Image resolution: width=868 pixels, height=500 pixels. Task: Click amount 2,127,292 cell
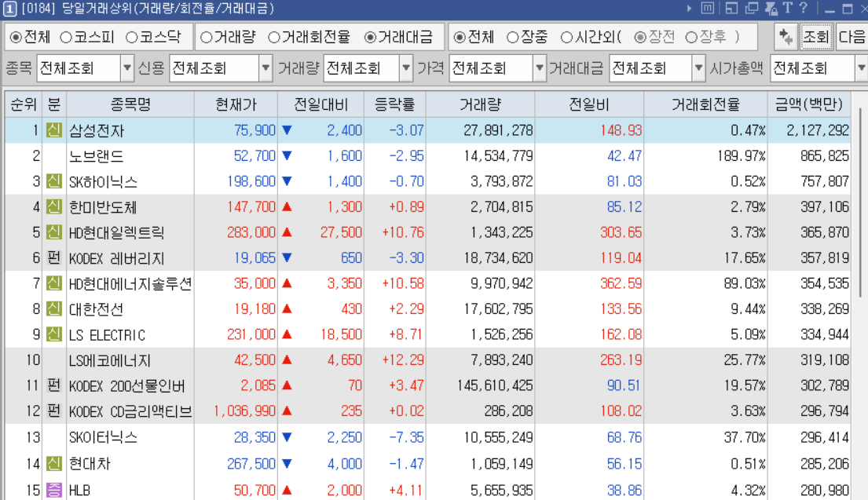tap(818, 130)
